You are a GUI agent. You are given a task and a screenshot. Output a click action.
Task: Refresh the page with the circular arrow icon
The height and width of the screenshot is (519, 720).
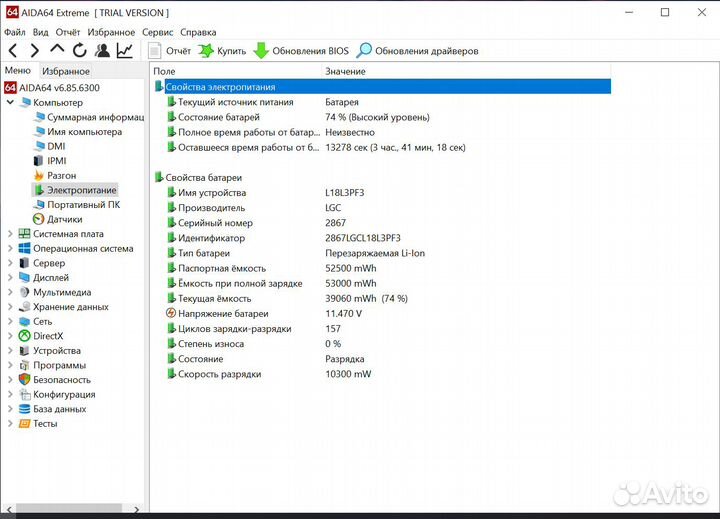point(80,50)
